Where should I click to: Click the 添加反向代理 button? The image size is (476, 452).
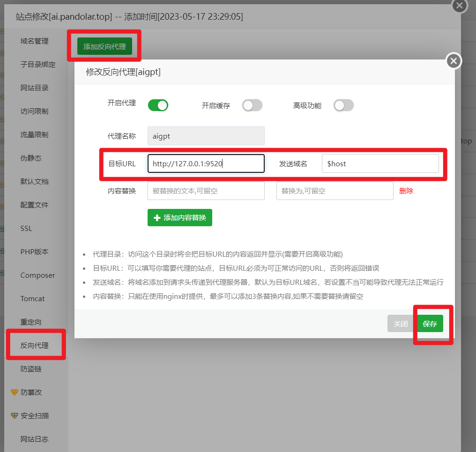coord(104,47)
